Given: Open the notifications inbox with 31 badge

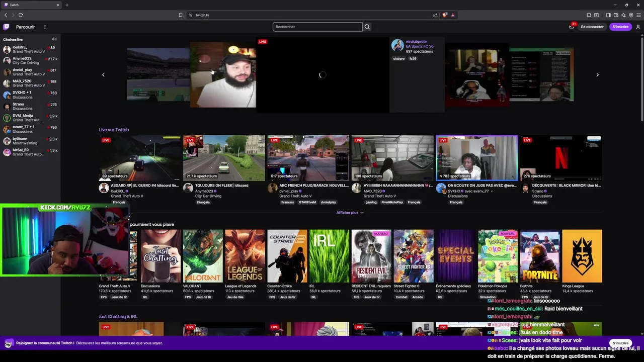Looking at the screenshot, I should point(572,26).
